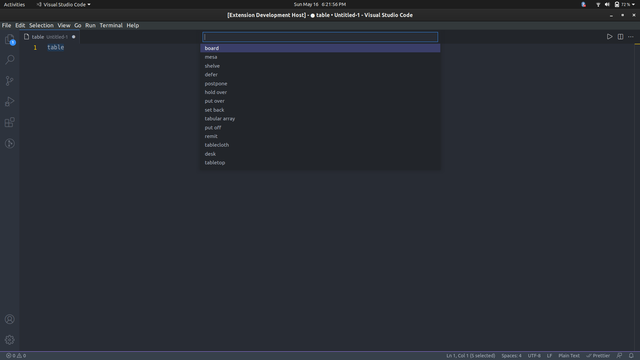Open the Selection menu
This screenshot has height=360, width=640.
pos(41,25)
